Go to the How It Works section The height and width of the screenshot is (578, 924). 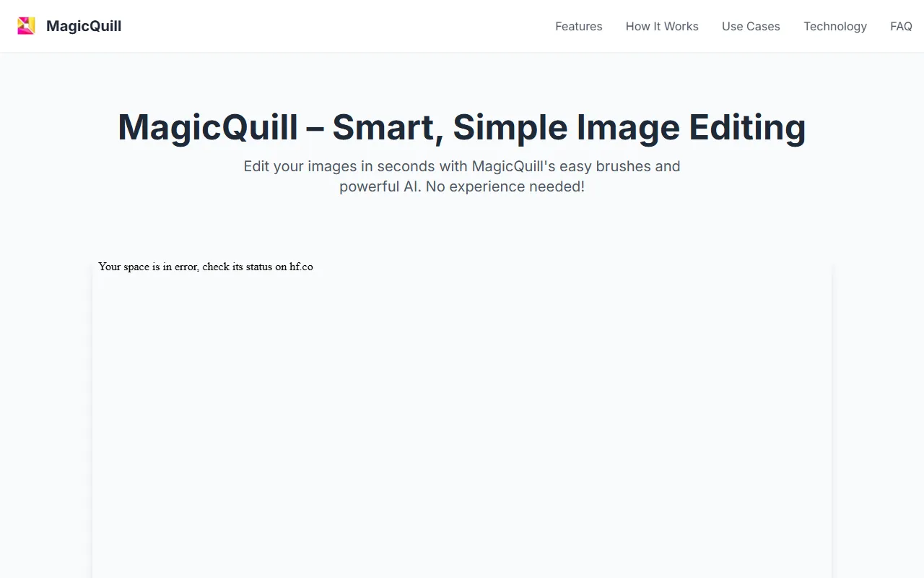[x=662, y=26]
